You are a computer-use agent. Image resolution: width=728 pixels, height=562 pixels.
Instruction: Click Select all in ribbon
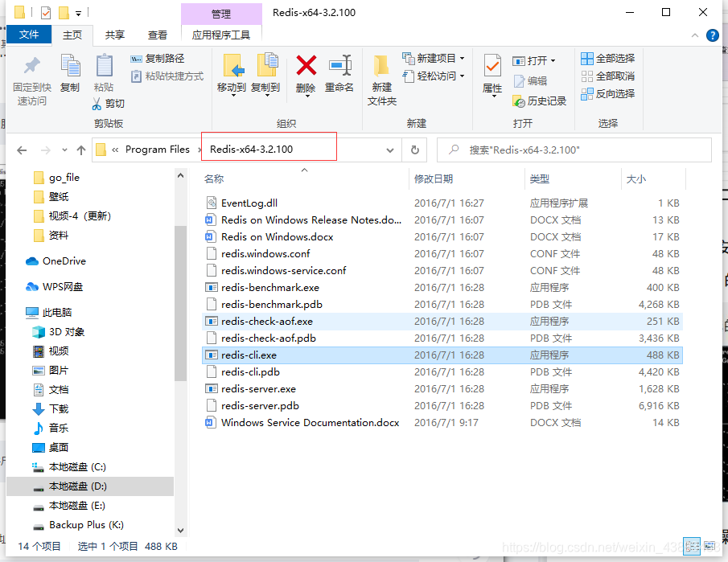607,59
